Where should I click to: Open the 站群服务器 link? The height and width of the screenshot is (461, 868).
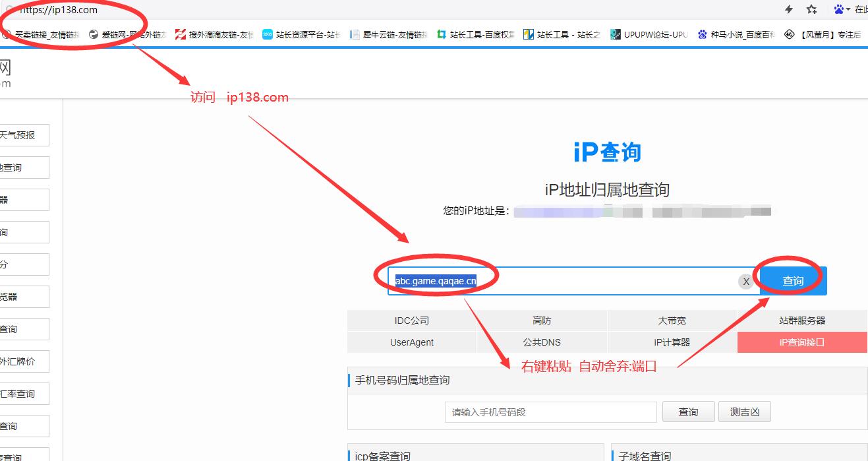802,321
